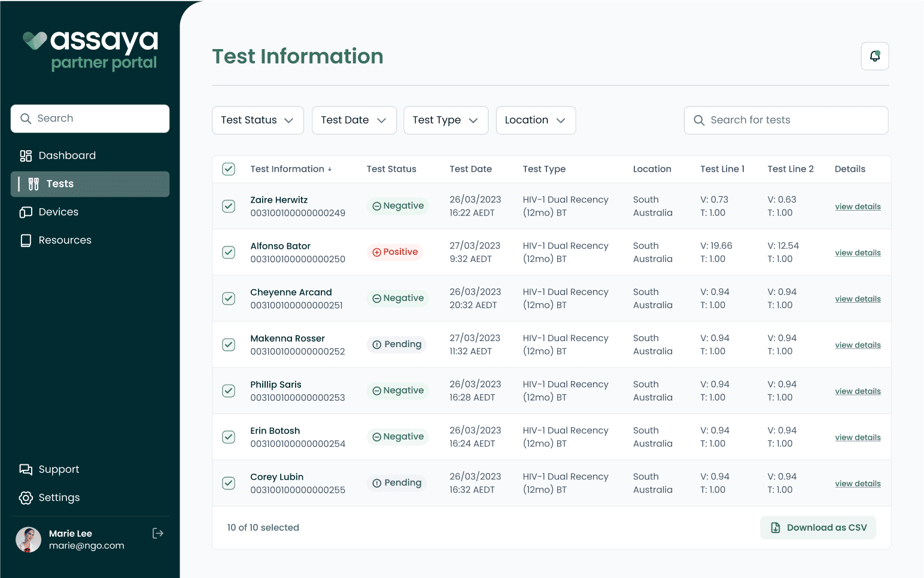Open Marie Lee's profile avatar

[x=28, y=540]
